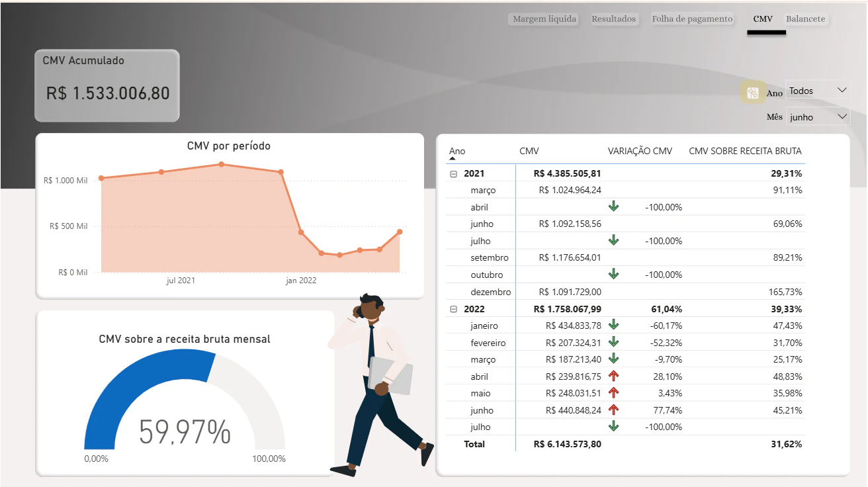Select the dezembro row label
The height and width of the screenshot is (487, 868).
pyautogui.click(x=491, y=292)
